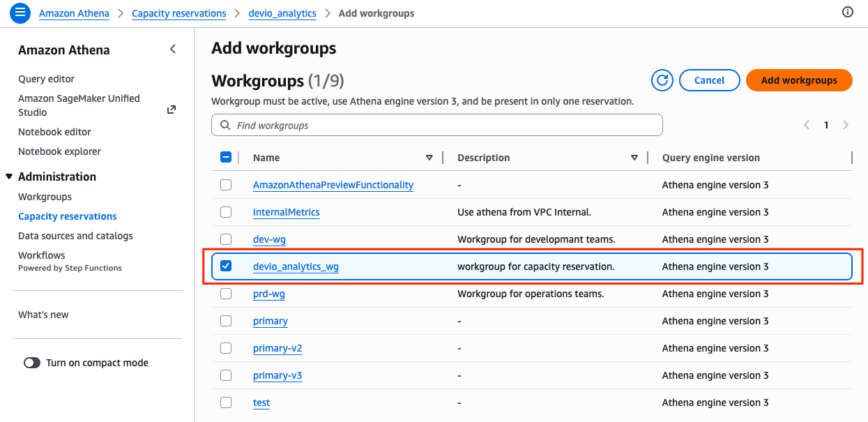Toggle the select-all checkbox in the table header
868x422 pixels.
[x=226, y=158]
